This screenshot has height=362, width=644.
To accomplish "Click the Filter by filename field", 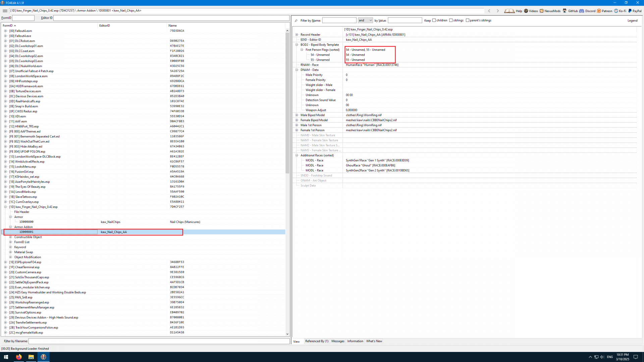I will coord(159,341).
